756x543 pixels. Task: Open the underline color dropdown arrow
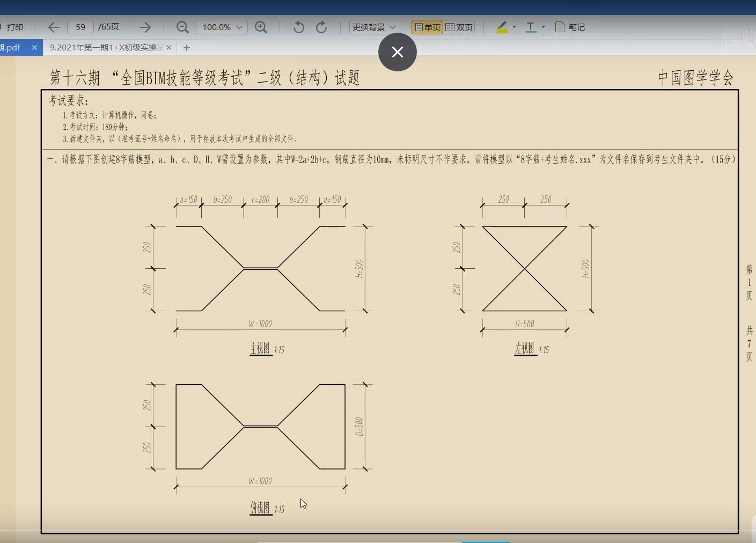tap(543, 27)
